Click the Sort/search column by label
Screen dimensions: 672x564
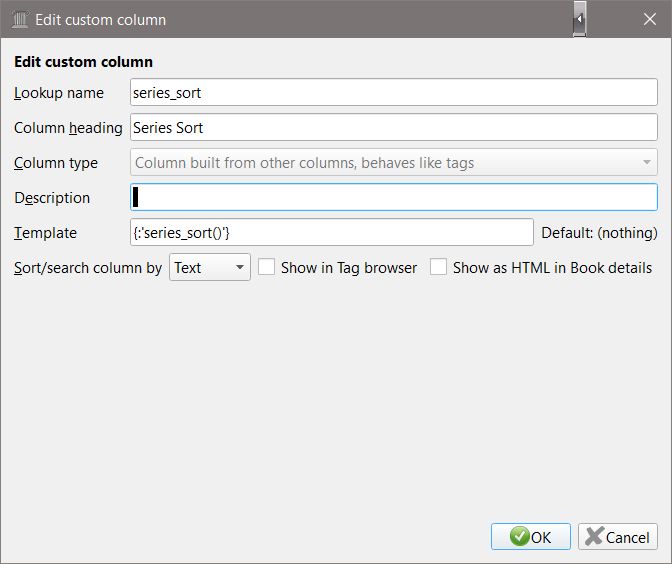88,268
